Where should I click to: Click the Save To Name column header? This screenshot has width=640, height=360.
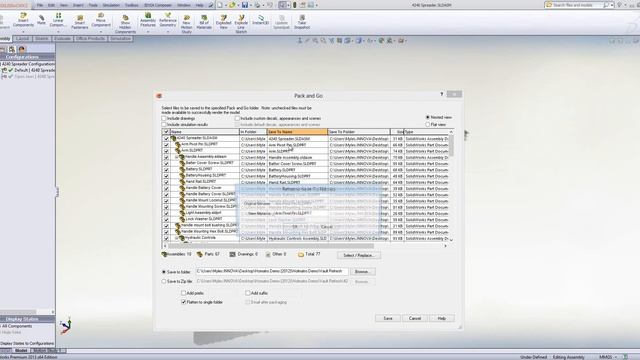pos(297,132)
